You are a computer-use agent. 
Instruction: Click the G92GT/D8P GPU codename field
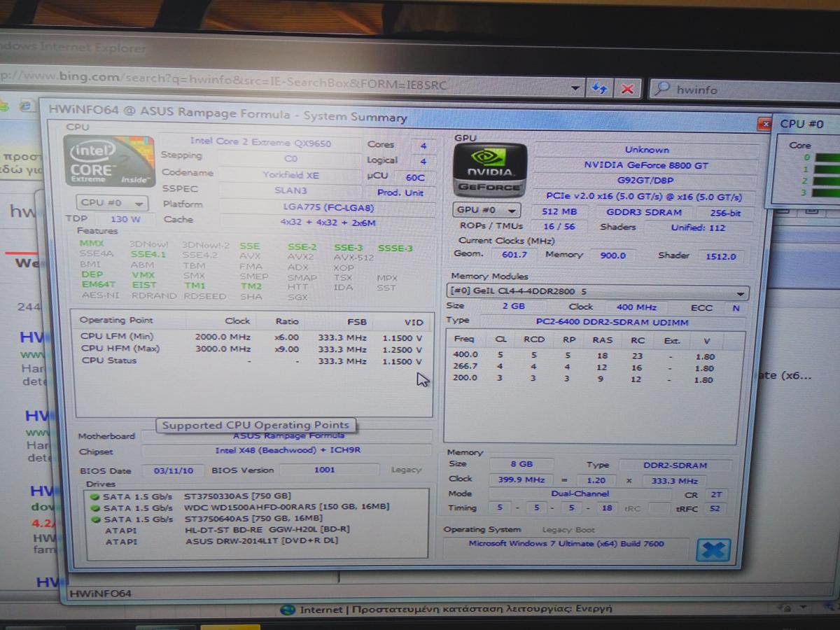coord(646,181)
